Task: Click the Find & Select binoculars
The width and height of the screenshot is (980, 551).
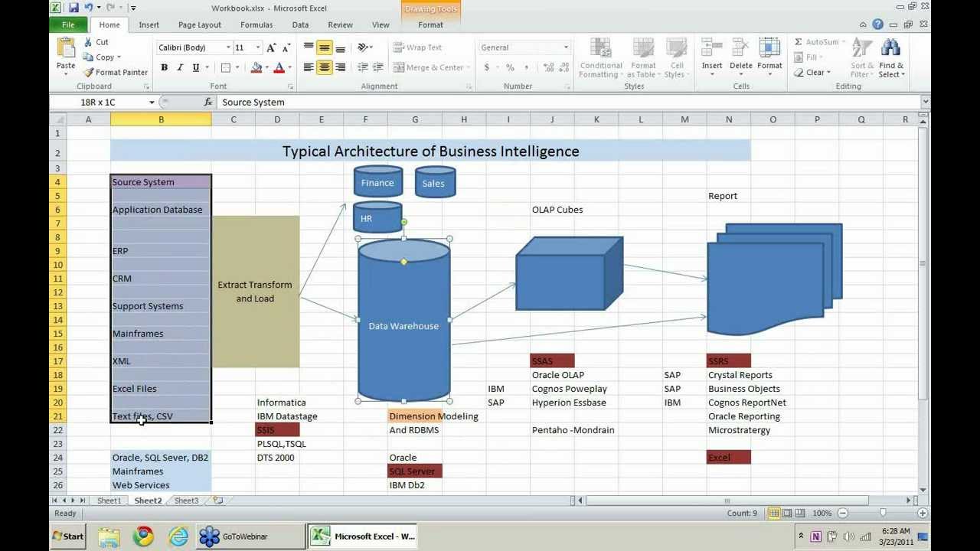Action: click(x=890, y=49)
